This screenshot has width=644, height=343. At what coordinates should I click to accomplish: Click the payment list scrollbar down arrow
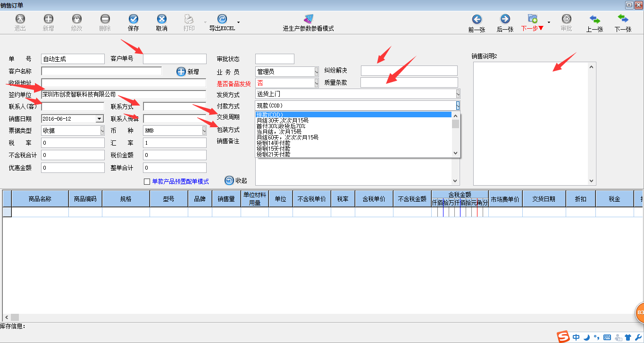pyautogui.click(x=455, y=153)
